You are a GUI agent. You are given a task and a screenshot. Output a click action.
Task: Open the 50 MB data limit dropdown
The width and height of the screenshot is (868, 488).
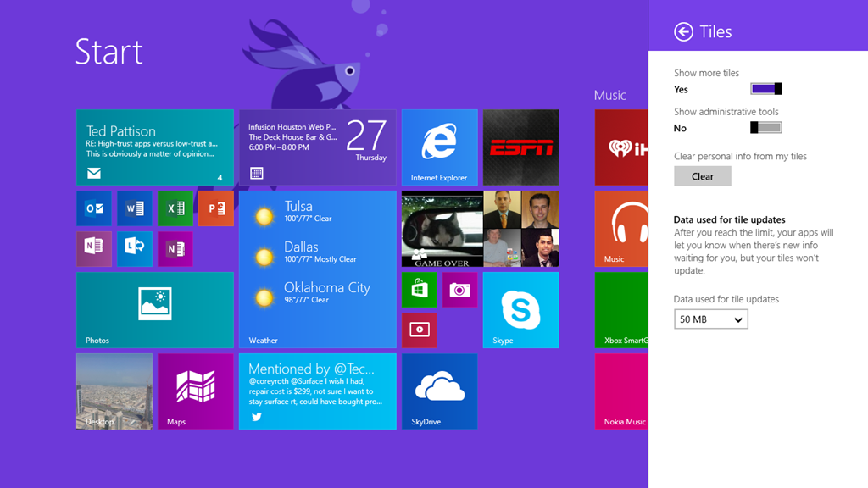point(711,319)
